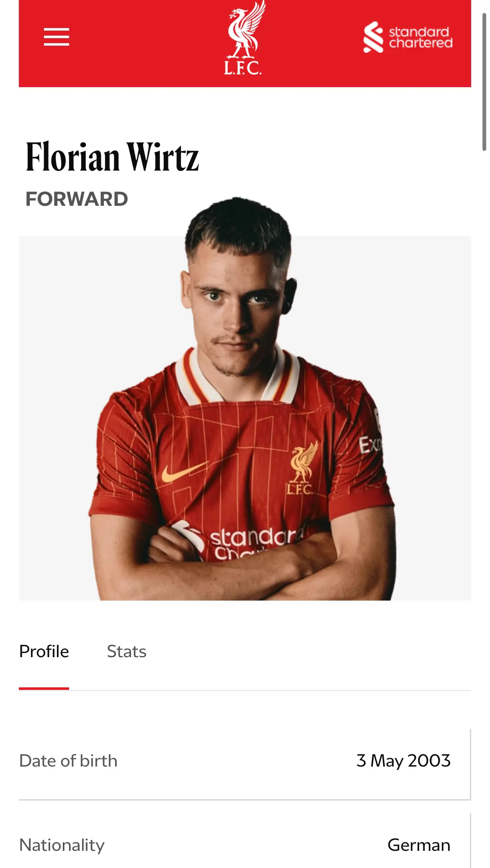Click the red underline beneath Profile

(x=44, y=688)
